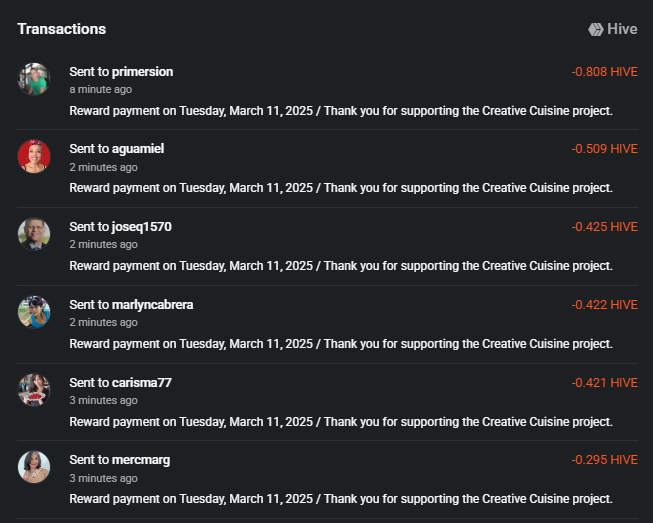Click the Transactions heading
The width and height of the screenshot is (653, 523).
[x=62, y=29]
